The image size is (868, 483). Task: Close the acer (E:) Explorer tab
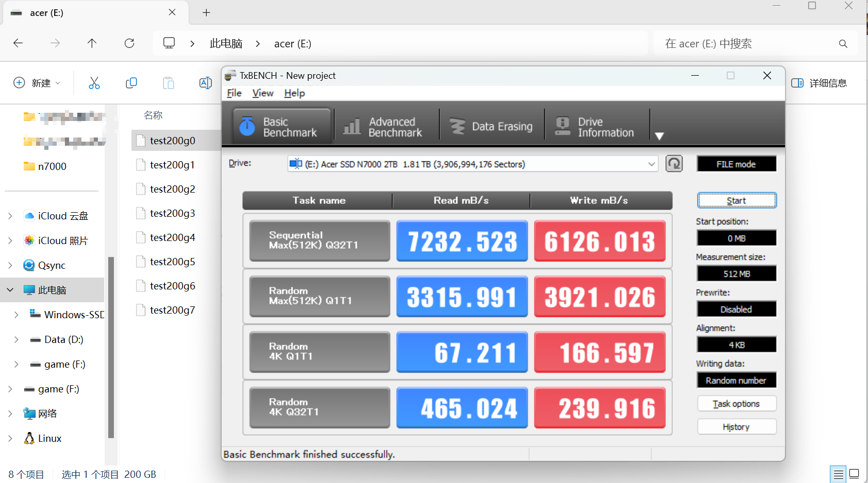point(172,12)
